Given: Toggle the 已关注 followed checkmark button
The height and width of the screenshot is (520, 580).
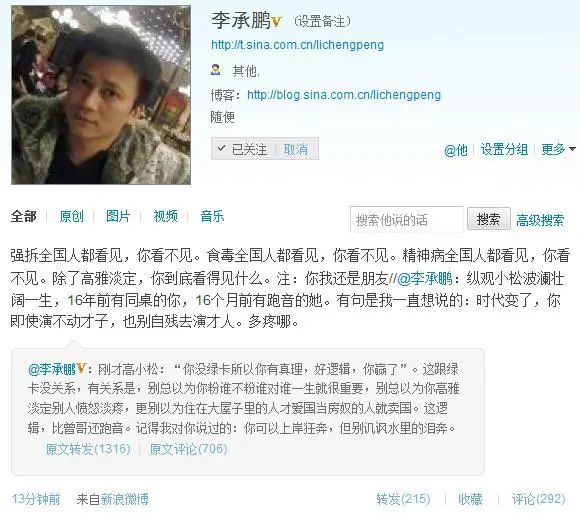Looking at the screenshot, I should (243, 149).
